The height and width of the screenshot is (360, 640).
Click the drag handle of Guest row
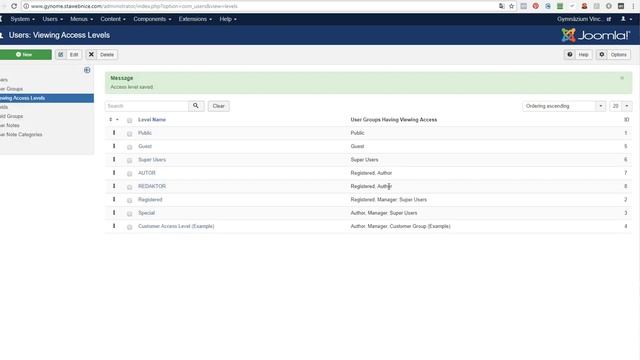click(x=114, y=146)
